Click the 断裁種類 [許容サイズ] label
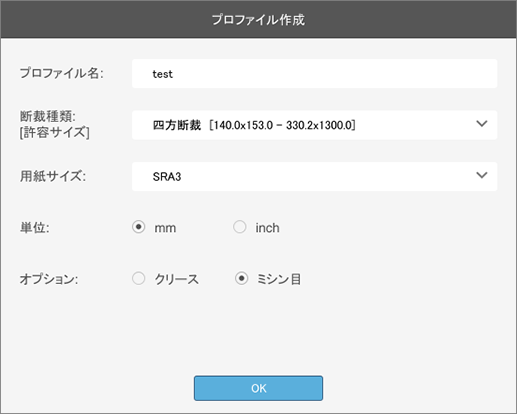 pos(55,124)
